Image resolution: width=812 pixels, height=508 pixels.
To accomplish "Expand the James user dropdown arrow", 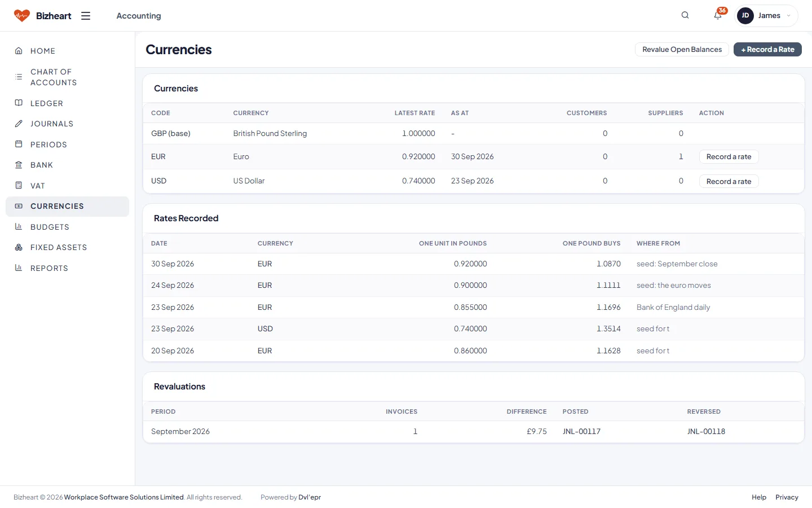I will tap(789, 16).
